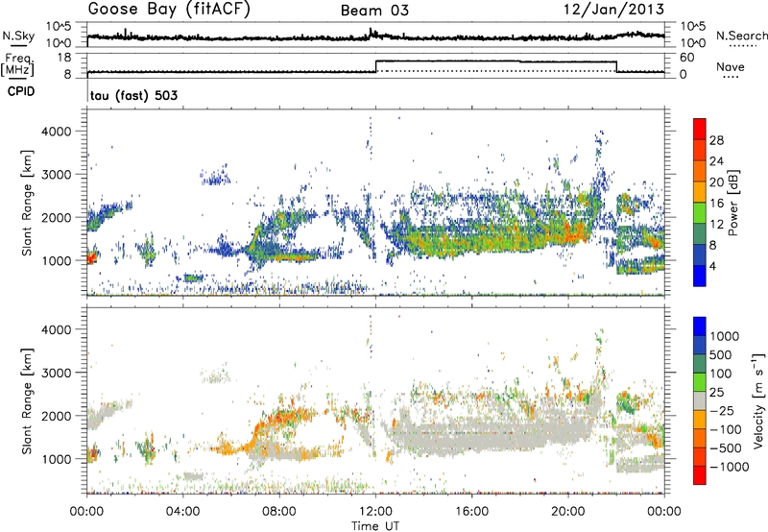This screenshot has width=768, height=532.
Task: Click the '10^5' label left of noise panel
Action: (x=59, y=27)
